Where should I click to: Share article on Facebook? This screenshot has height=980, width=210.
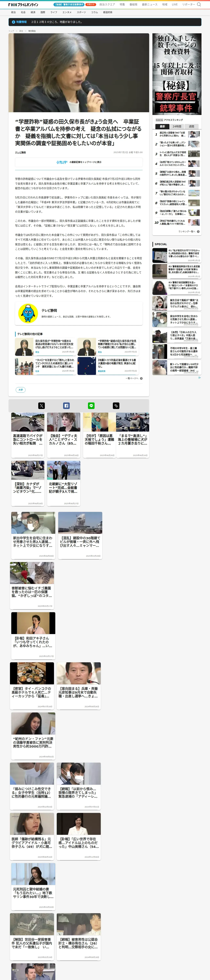tap(66, 406)
